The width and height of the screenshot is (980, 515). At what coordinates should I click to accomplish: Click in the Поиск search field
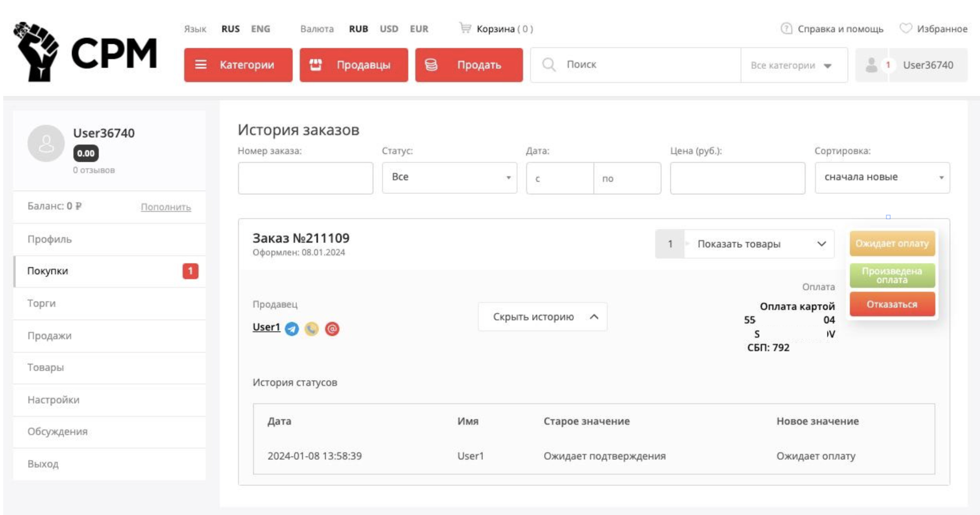point(635,65)
